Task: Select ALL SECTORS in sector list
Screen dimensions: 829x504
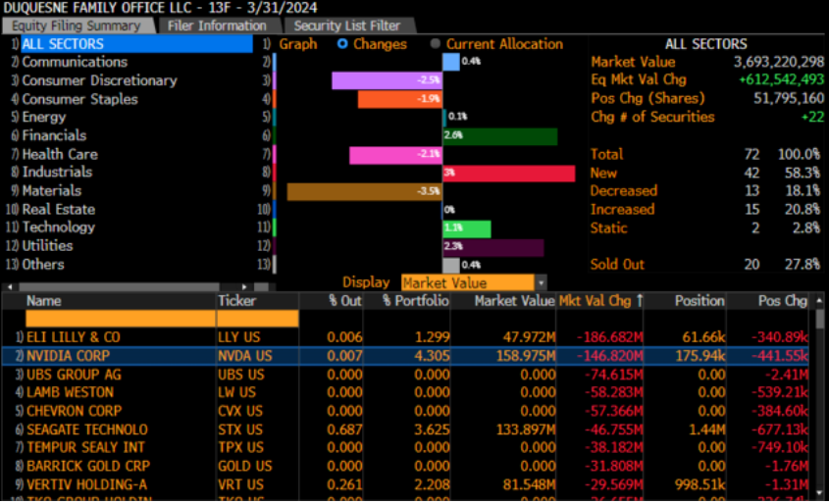Action: tap(136, 44)
